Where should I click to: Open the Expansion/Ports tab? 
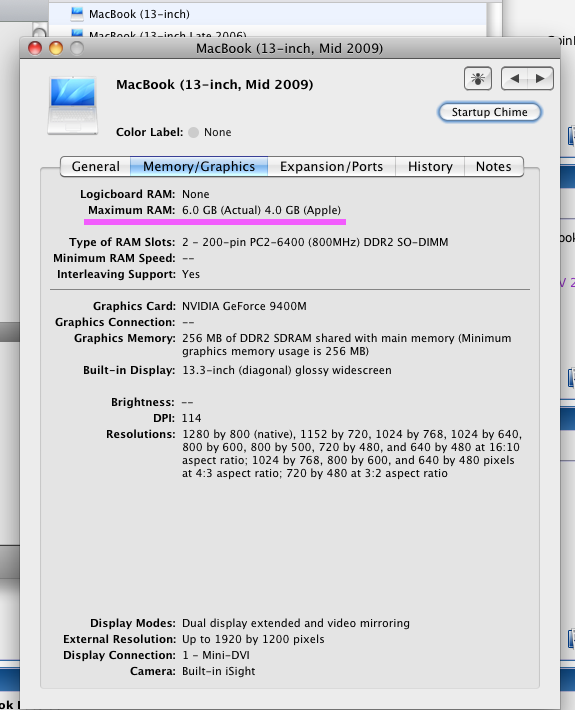coord(331,167)
